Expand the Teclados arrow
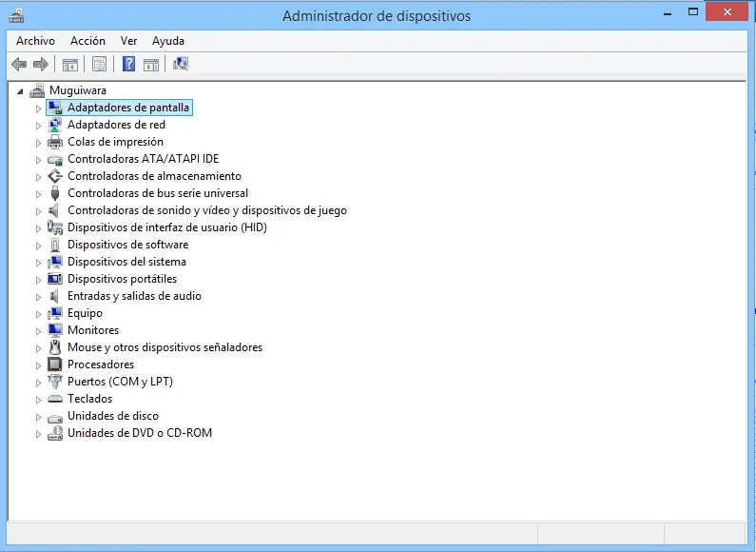The image size is (756, 552). [x=38, y=400]
